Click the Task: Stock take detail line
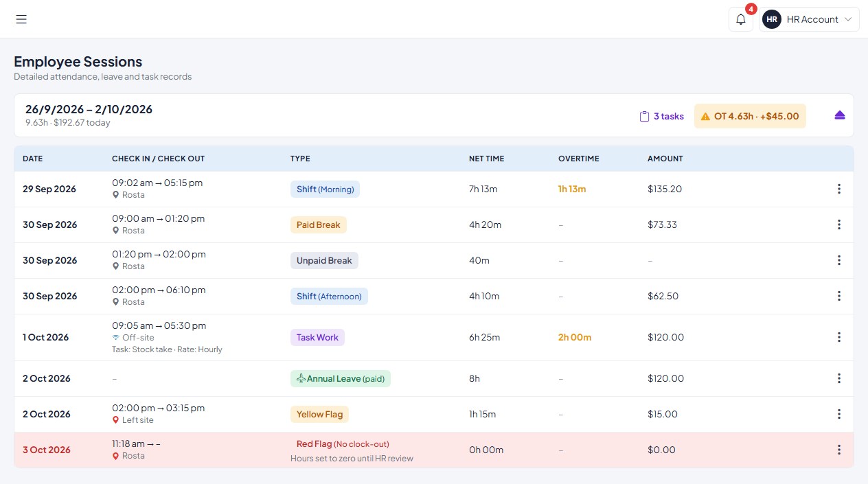Screen dimensions: 868x484 [x=167, y=349]
